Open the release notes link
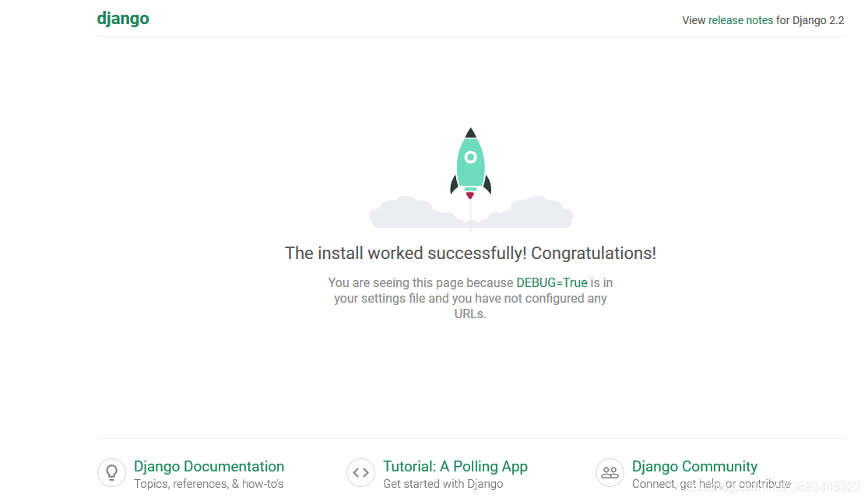Screen dimensions: 868x501 740,20
